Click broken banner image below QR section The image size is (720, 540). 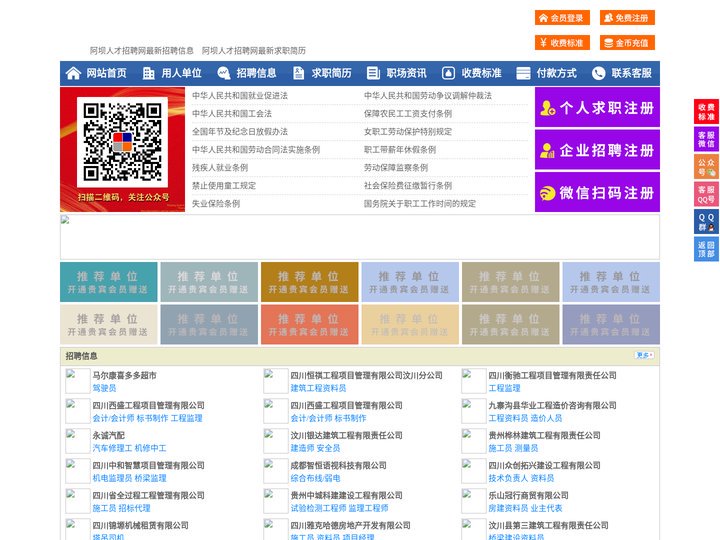(x=360, y=237)
